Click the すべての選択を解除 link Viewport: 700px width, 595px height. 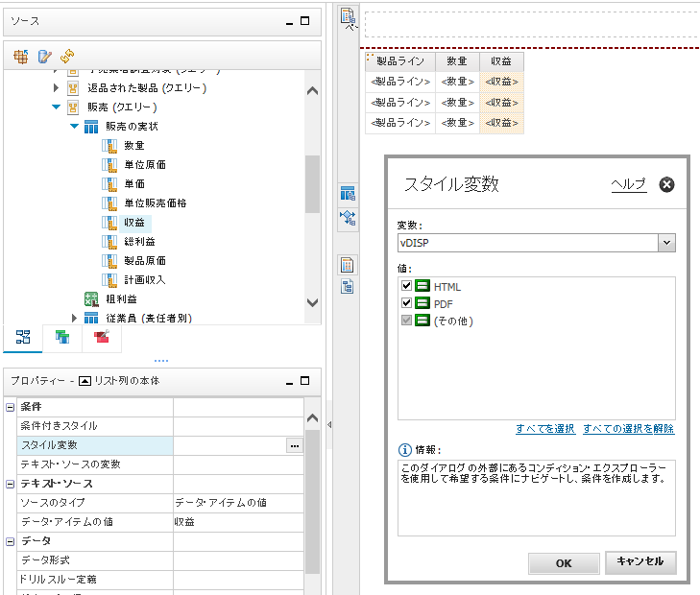coord(629,429)
